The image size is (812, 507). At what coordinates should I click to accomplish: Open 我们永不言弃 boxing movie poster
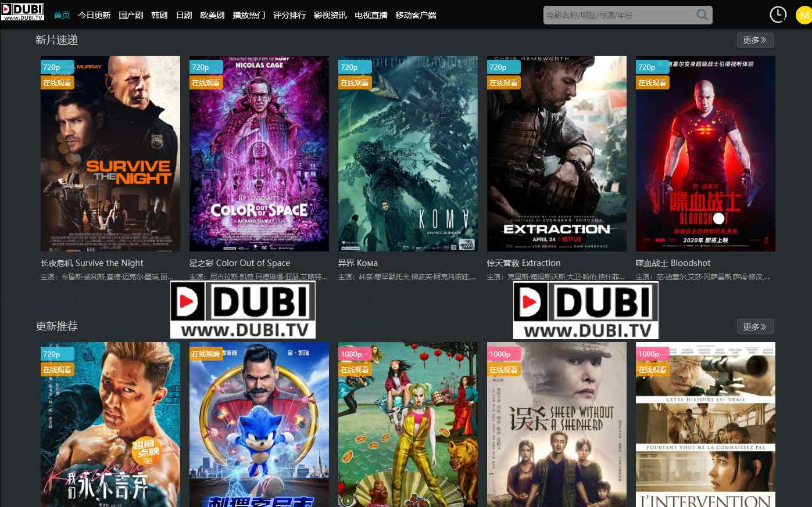point(110,425)
